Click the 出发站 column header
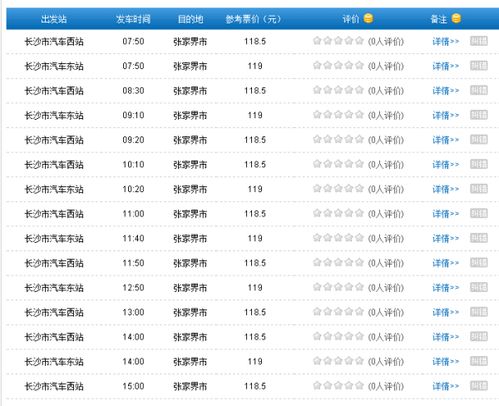 tap(54, 19)
